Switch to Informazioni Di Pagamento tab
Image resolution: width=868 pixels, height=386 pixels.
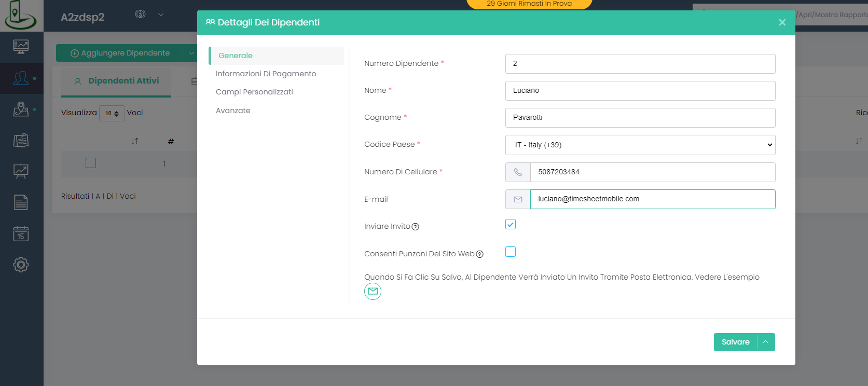pos(266,74)
